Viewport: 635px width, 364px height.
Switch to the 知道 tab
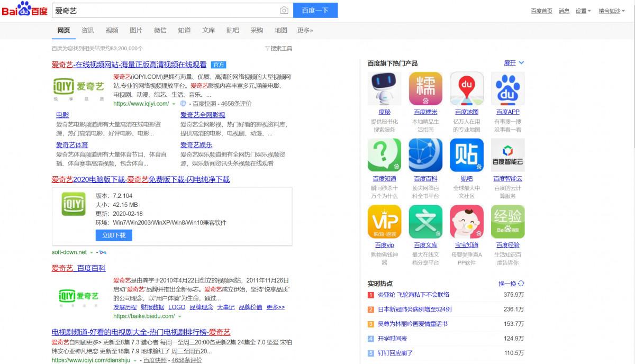coord(184,30)
